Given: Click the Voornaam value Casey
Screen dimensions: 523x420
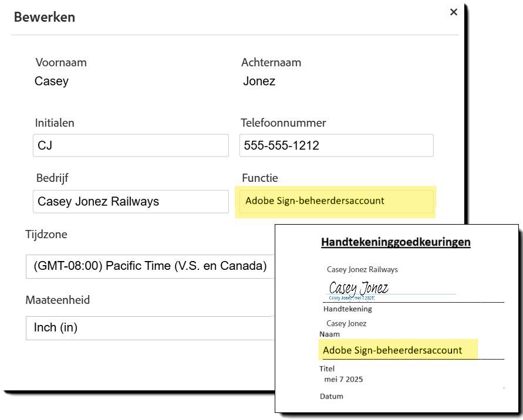Looking at the screenshot, I should pyautogui.click(x=52, y=82).
